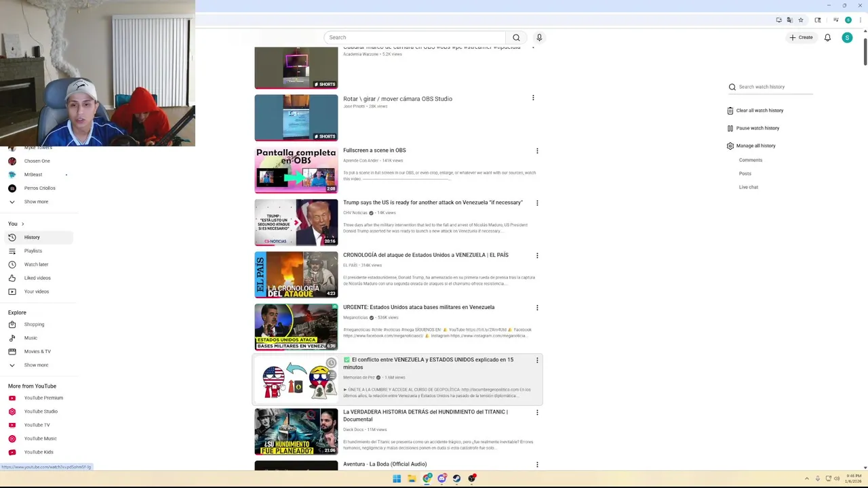Open the YouTube account avatar menu
The image size is (868, 488).
847,37
